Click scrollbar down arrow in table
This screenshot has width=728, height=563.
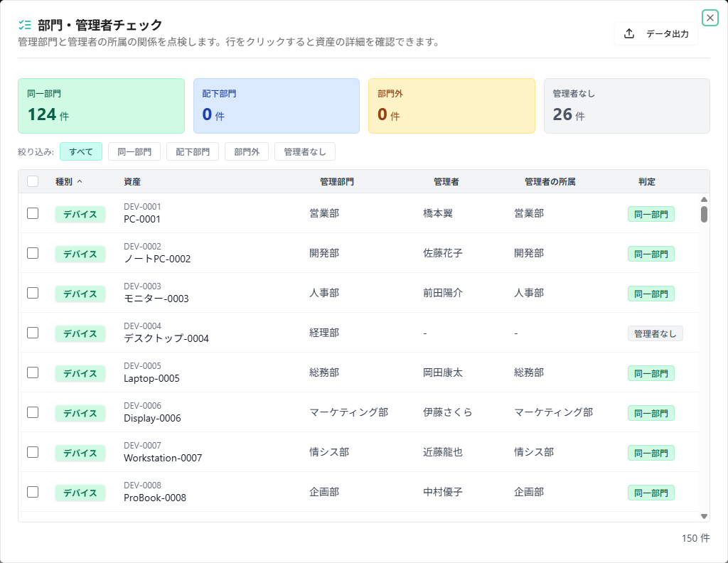coord(704,516)
